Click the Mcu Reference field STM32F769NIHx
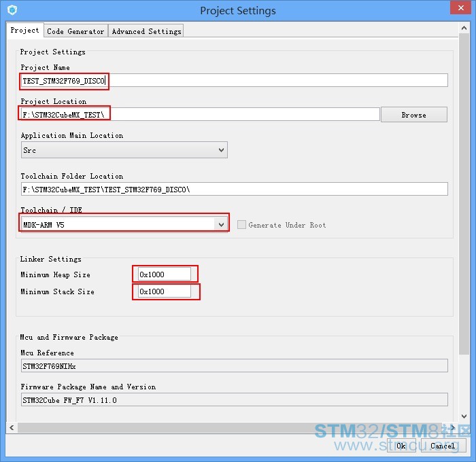Image resolution: width=476 pixels, height=462 pixels. click(x=235, y=366)
